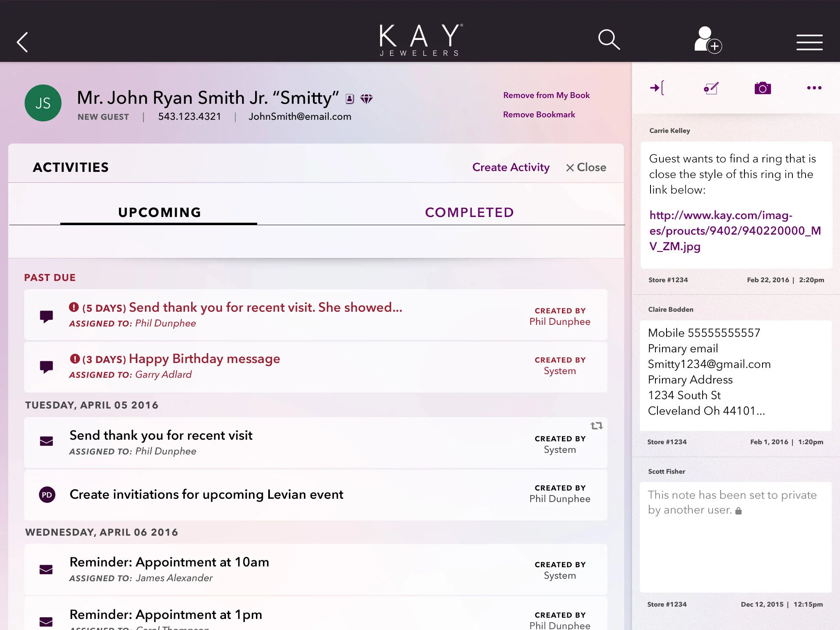The height and width of the screenshot is (630, 840).
Task: Switch to the Completed tab
Action: coord(469,212)
